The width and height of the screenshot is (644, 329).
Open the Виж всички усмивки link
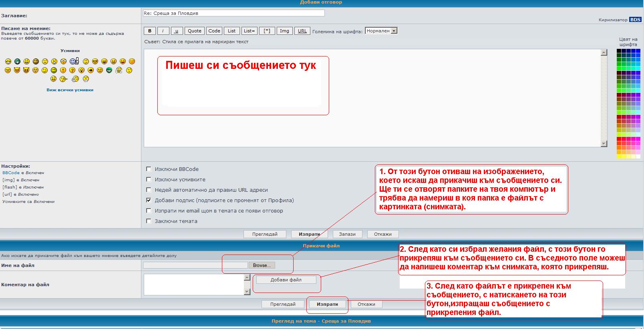pos(70,90)
